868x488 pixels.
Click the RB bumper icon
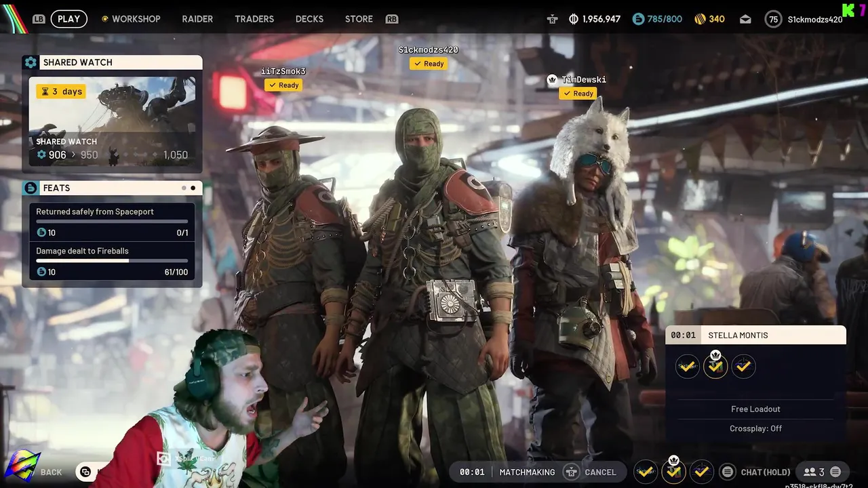(x=392, y=19)
